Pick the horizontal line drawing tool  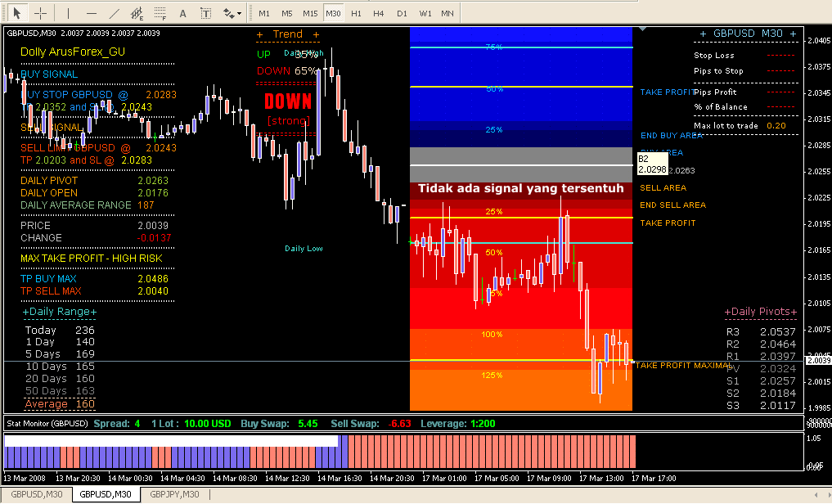pyautogui.click(x=91, y=13)
